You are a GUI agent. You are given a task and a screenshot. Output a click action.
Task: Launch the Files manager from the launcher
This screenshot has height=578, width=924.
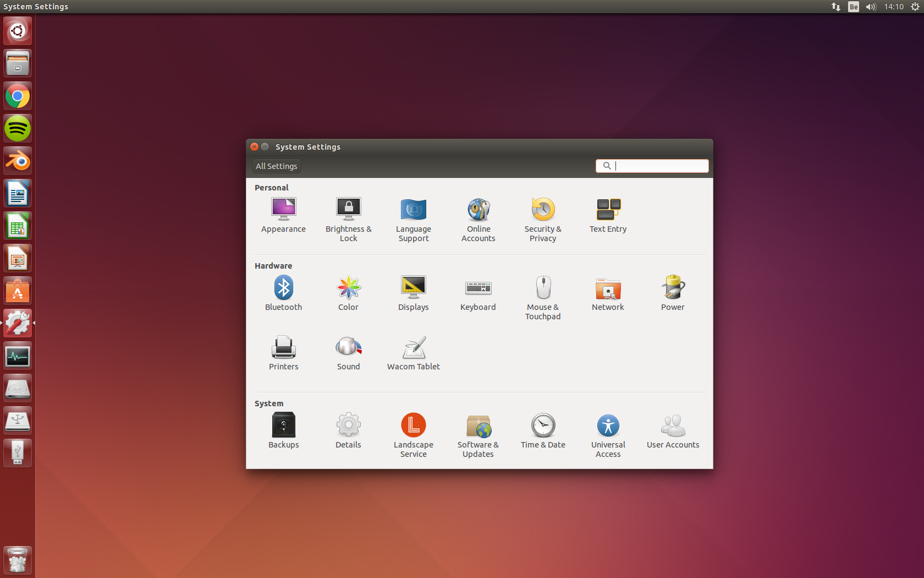[18, 63]
